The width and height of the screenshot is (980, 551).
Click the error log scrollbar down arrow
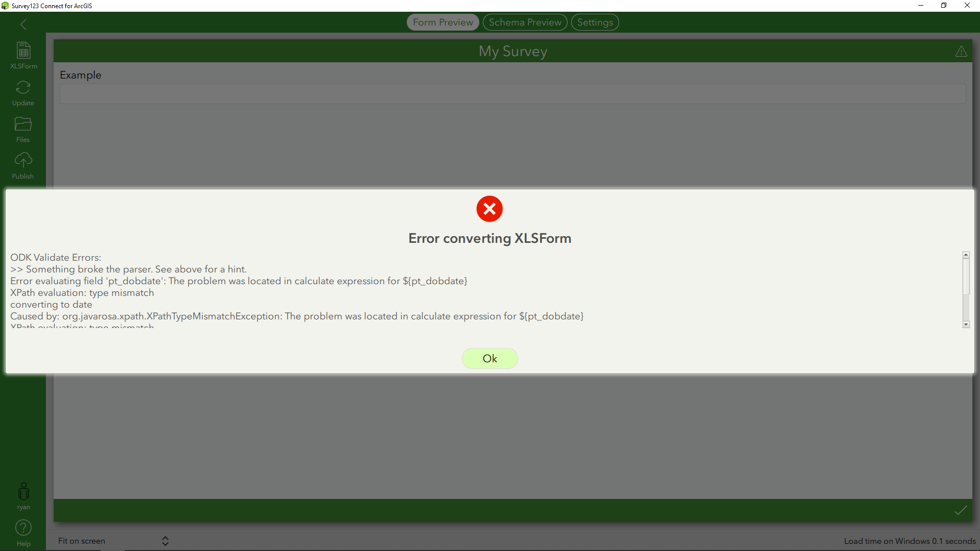(x=966, y=324)
